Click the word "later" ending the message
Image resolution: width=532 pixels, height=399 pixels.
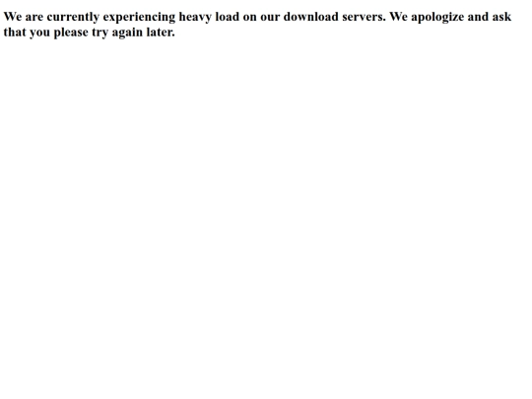click(x=161, y=32)
